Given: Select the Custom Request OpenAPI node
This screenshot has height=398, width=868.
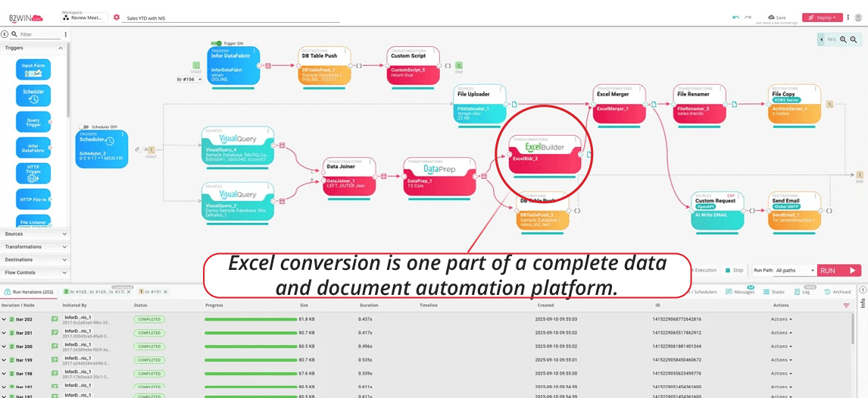Looking at the screenshot, I should click(717, 211).
